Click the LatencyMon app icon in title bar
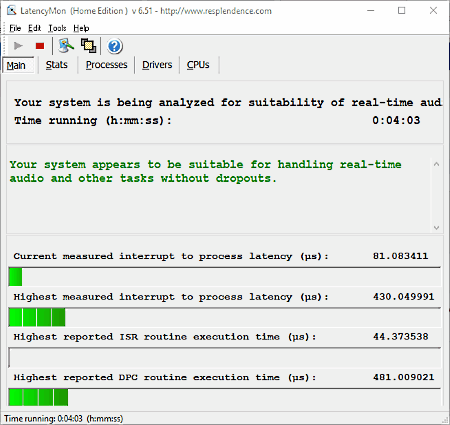Screen dimensions: 450x425 pos(11,11)
